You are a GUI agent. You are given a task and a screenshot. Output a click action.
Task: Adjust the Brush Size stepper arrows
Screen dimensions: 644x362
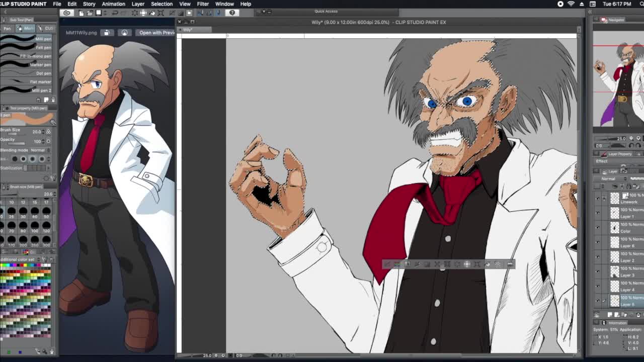tap(43, 132)
